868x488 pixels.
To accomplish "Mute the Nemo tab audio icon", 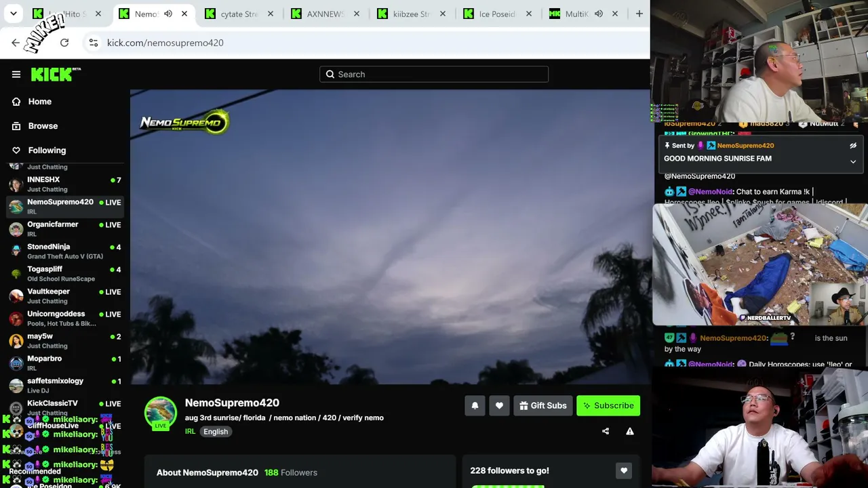I will [x=168, y=14].
